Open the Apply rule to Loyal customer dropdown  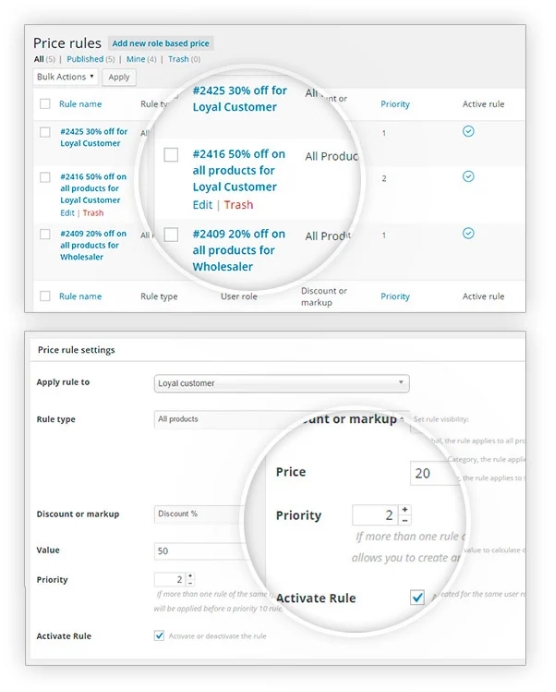[x=282, y=383]
